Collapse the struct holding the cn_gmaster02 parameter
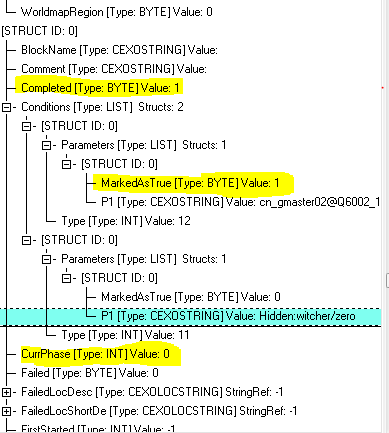 click(x=66, y=164)
